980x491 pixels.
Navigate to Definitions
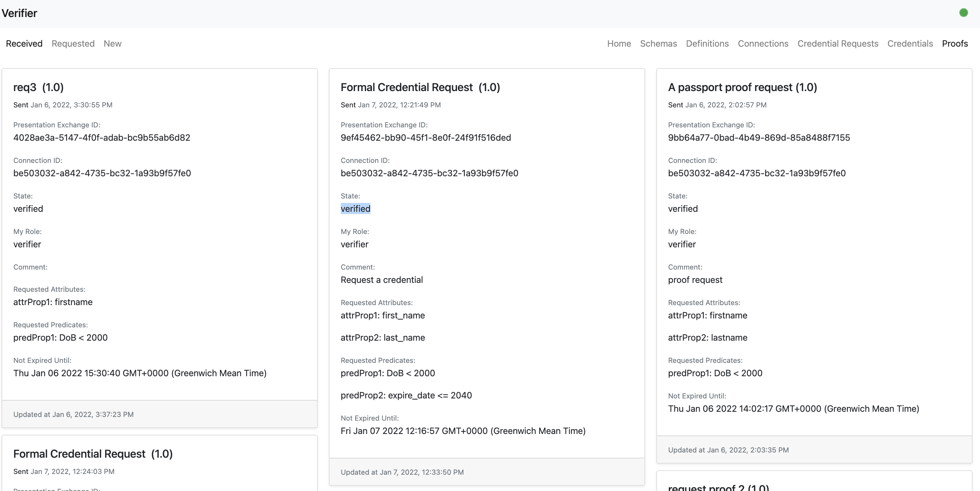pos(707,44)
